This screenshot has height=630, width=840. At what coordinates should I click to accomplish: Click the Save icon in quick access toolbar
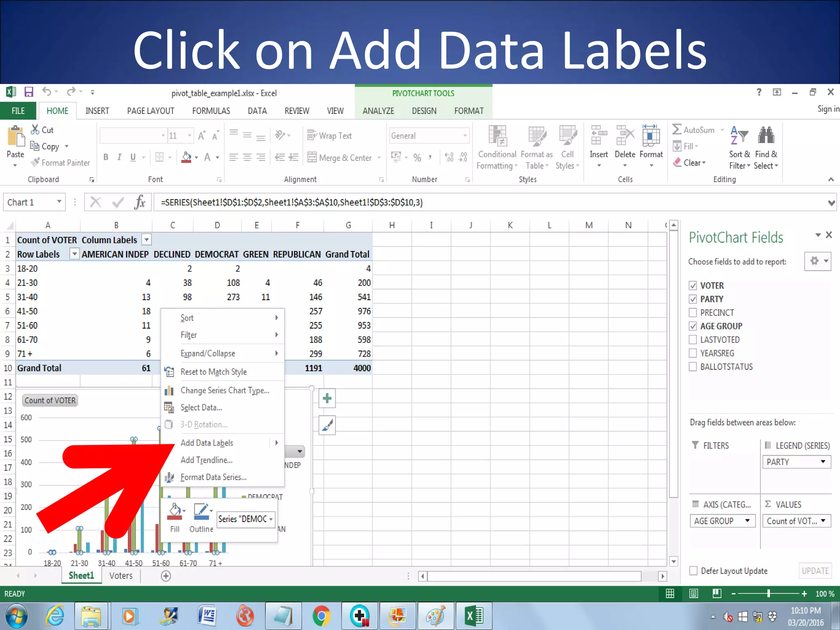click(28, 92)
